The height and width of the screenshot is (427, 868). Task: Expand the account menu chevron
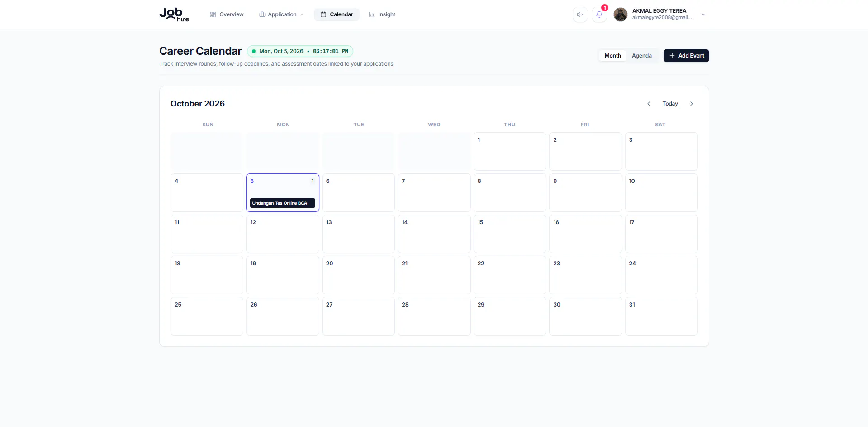tap(703, 14)
